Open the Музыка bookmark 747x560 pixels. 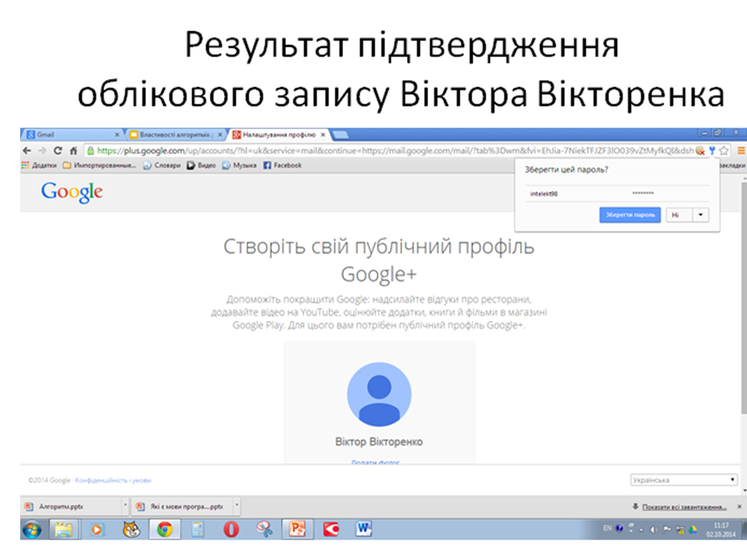pyautogui.click(x=240, y=165)
